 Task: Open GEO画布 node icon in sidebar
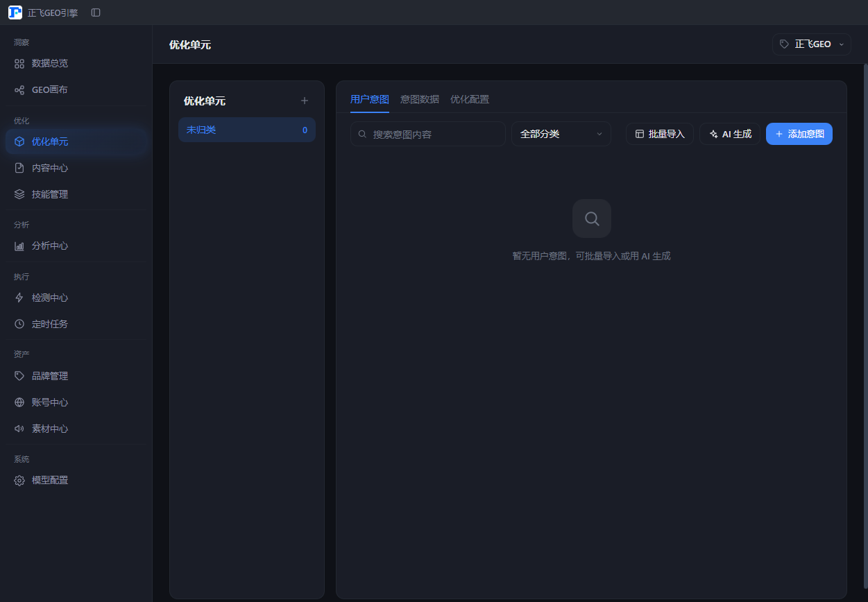[x=19, y=89]
